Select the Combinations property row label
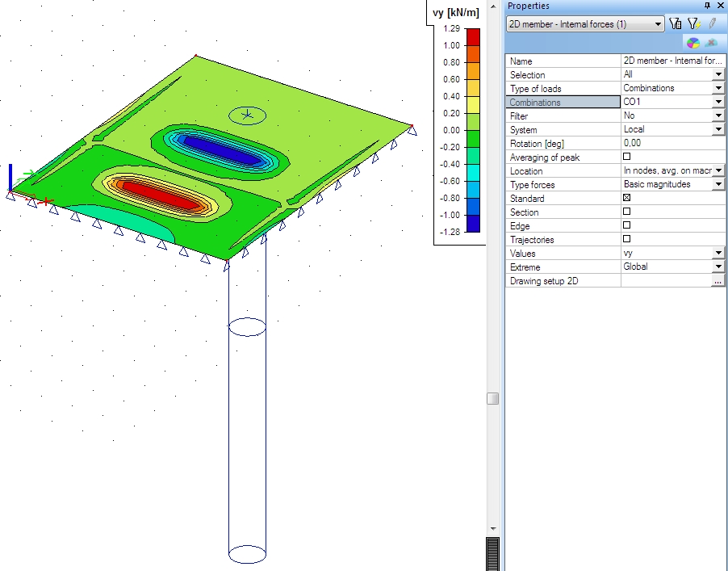 click(x=563, y=103)
